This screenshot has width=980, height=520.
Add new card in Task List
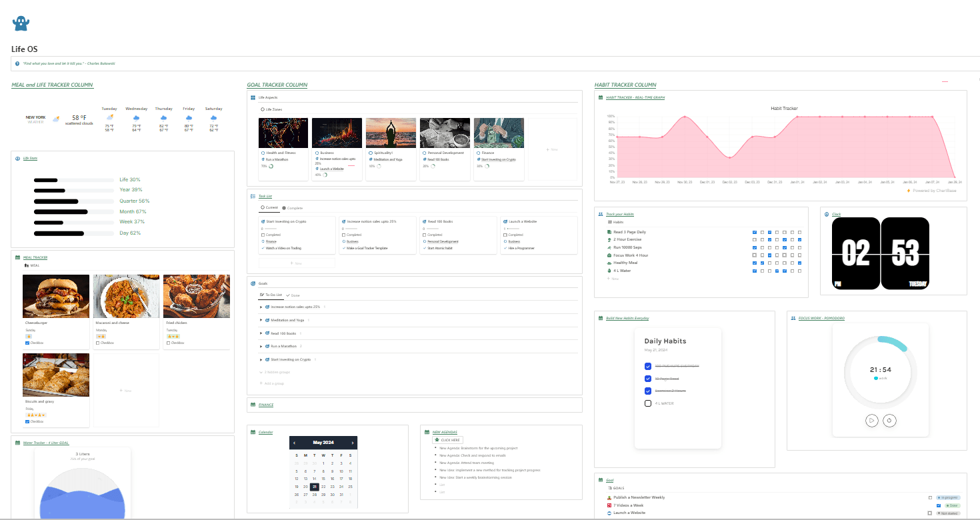297,263
